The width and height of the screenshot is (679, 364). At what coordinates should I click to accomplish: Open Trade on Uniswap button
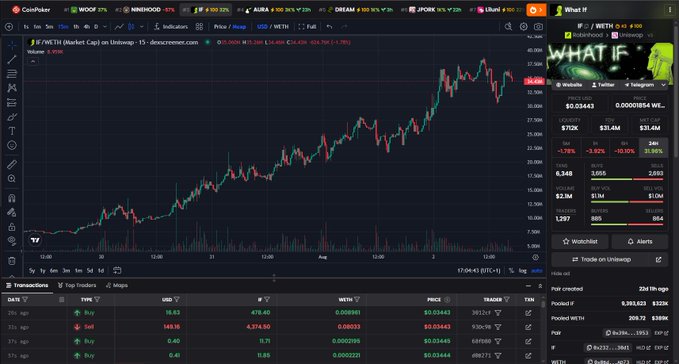coord(610,260)
